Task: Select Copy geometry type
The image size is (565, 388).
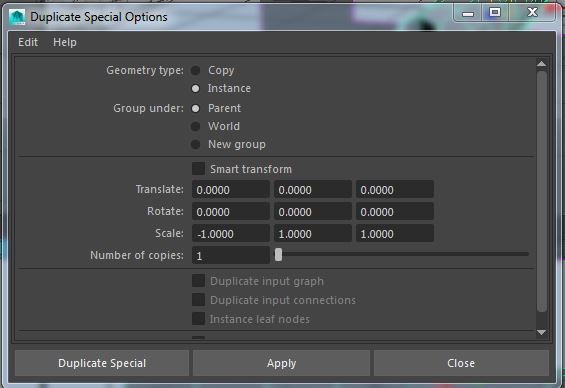Action: (x=195, y=70)
